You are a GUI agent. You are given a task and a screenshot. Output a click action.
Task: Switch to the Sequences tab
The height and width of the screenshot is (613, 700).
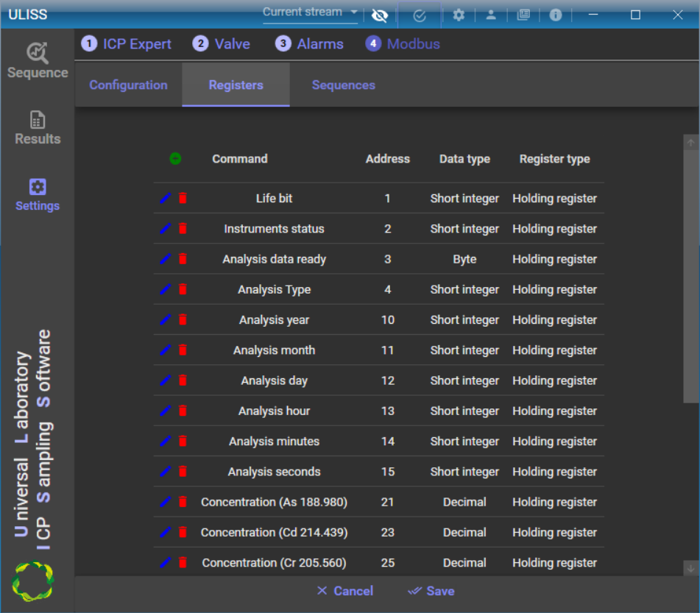click(x=343, y=85)
